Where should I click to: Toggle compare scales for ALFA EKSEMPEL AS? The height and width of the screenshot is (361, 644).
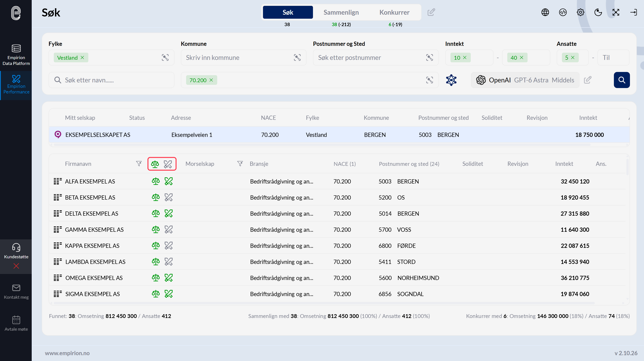point(156,181)
